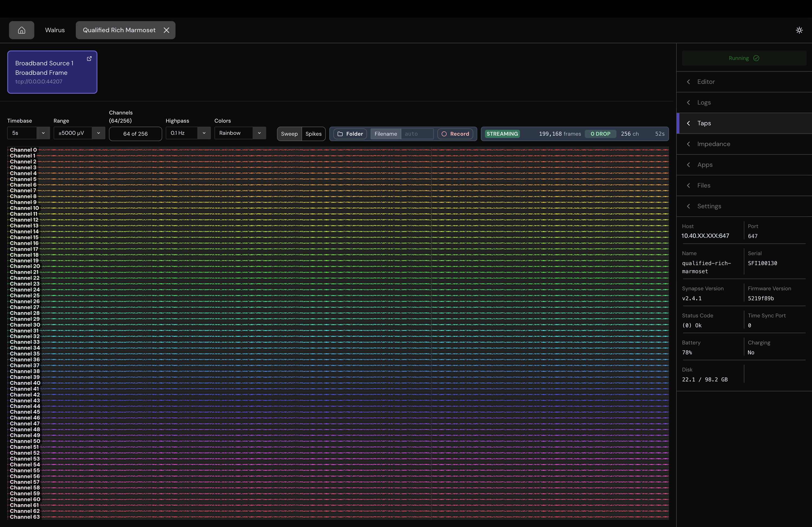812x527 pixels.
Task: Open the 64 of 256 channels selector
Action: (x=135, y=134)
